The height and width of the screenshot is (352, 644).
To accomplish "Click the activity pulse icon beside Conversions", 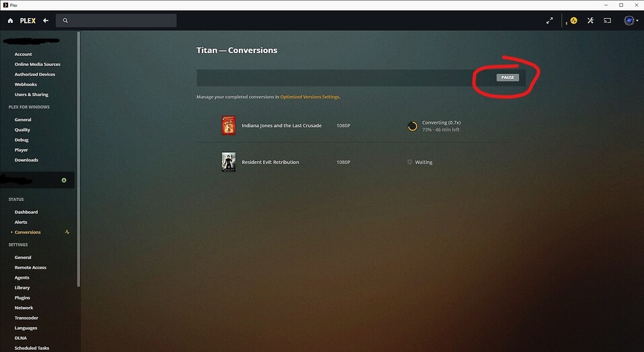I will pos(67,232).
